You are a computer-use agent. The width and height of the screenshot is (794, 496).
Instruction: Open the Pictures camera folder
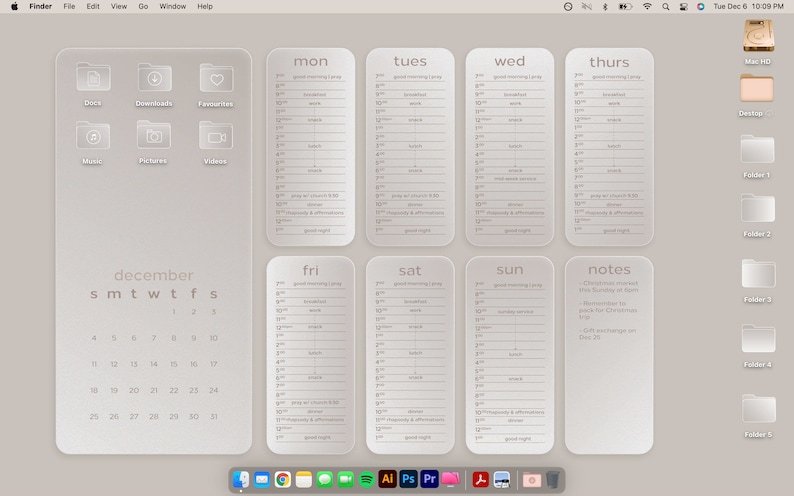click(x=153, y=135)
